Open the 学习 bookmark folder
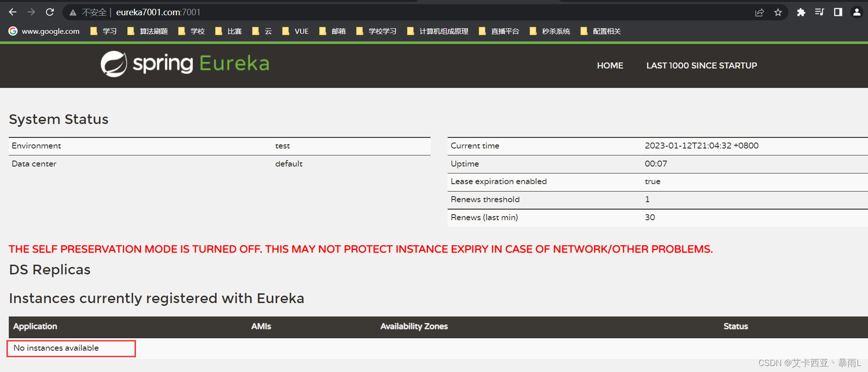 pos(103,31)
